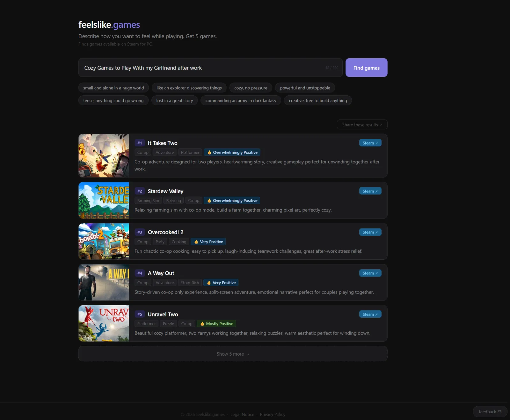Click the Unravel Two title
Viewport: 510px width, 420px height.
[x=163, y=314]
